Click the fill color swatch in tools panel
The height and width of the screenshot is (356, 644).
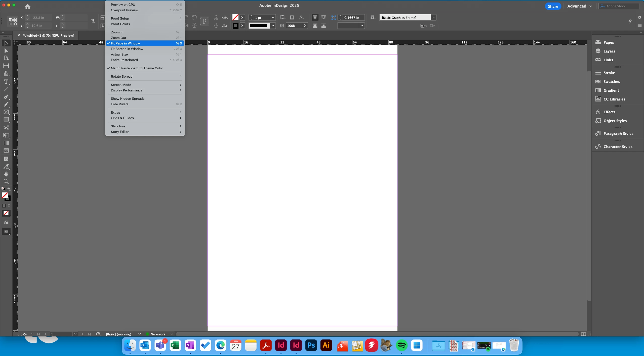5,195
